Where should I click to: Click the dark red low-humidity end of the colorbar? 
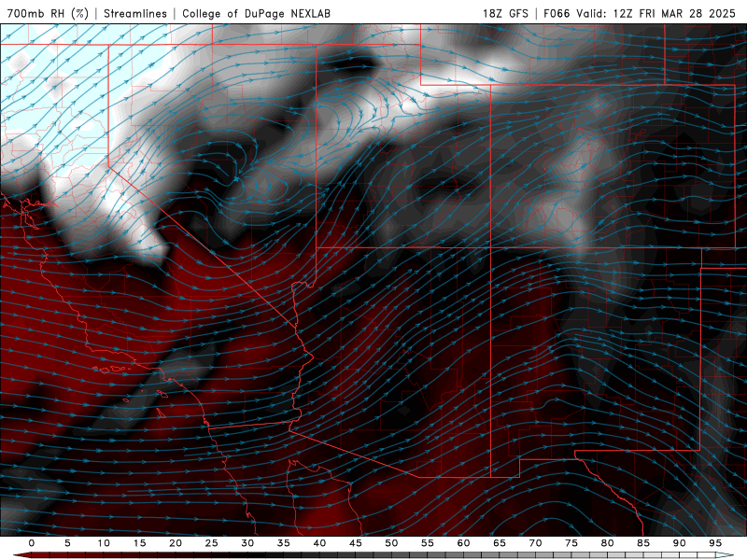(x=21, y=555)
